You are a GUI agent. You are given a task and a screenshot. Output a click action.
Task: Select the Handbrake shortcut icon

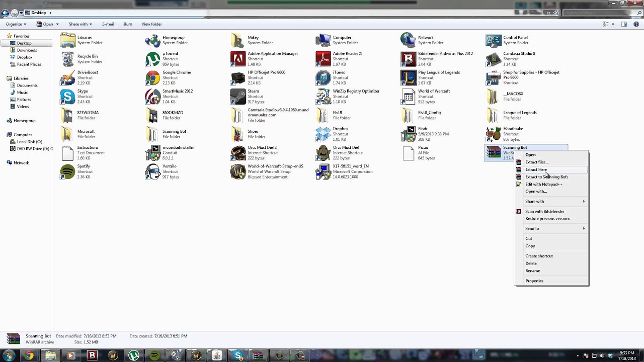point(494,134)
